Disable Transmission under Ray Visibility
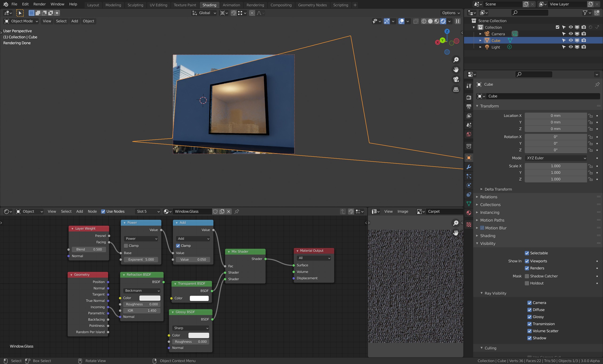 click(x=529, y=324)
